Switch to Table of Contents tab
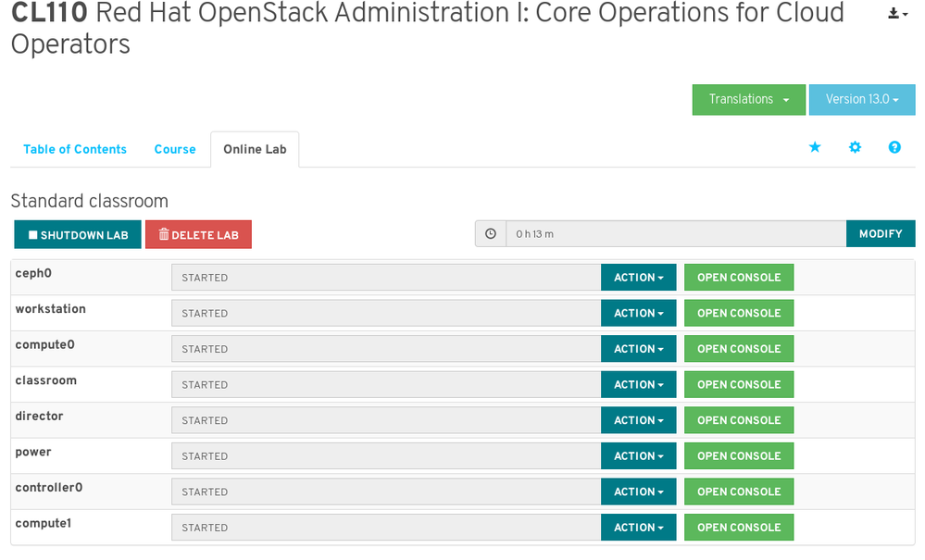Viewport: 925px width, 560px height. (x=75, y=149)
